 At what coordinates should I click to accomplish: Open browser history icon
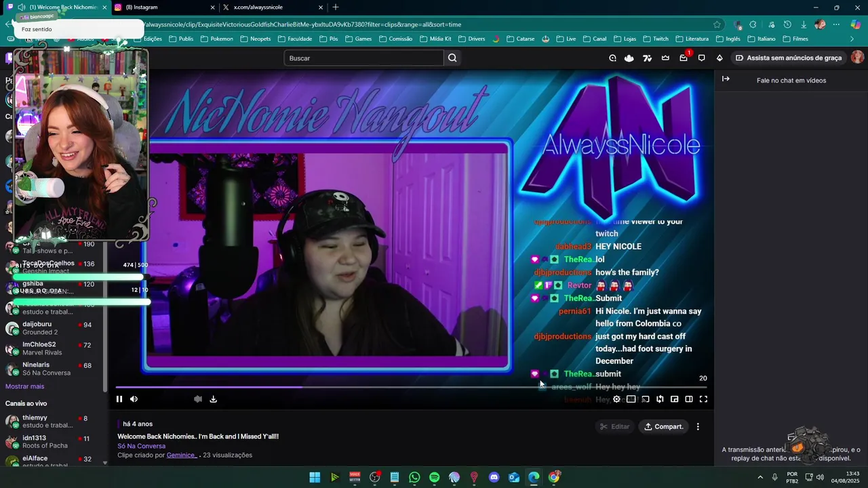pos(787,24)
